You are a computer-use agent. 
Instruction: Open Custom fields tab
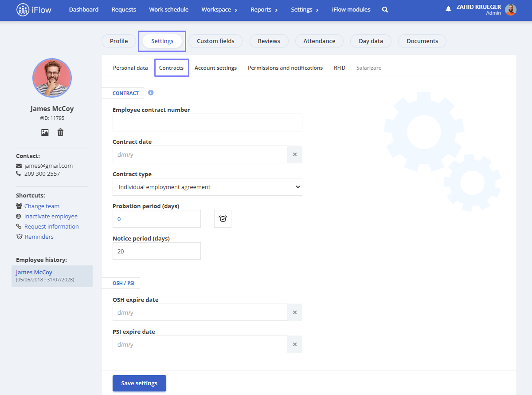coord(215,41)
